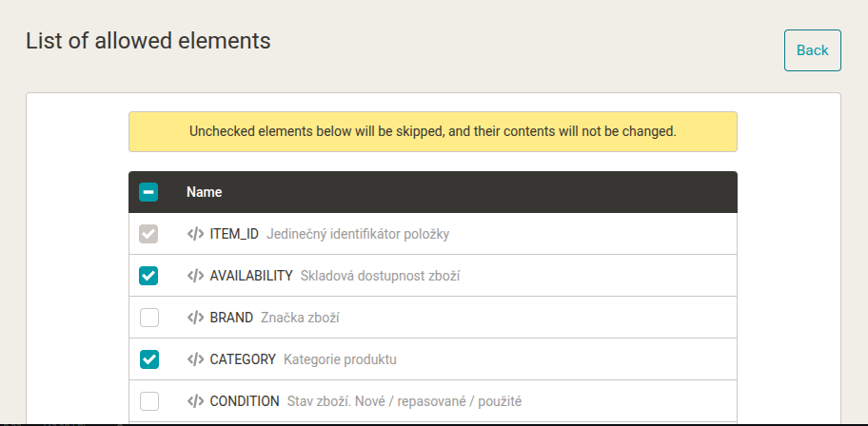Toggle the select-all checkbox in header

pyautogui.click(x=148, y=192)
